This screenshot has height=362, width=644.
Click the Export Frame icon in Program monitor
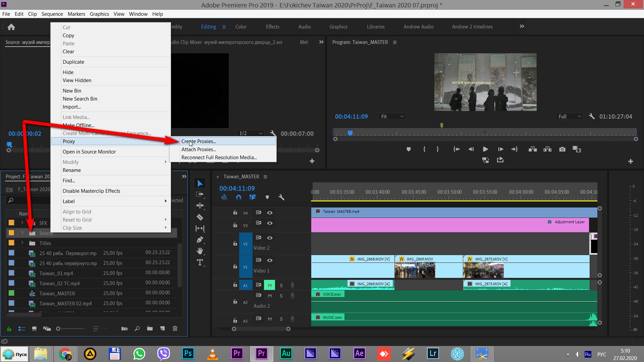pos(561,149)
